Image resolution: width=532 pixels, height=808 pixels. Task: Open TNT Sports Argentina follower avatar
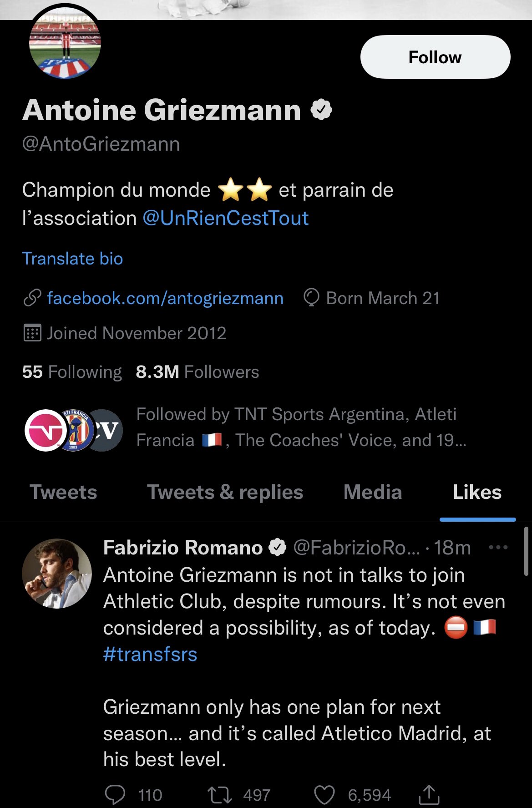[45, 430]
